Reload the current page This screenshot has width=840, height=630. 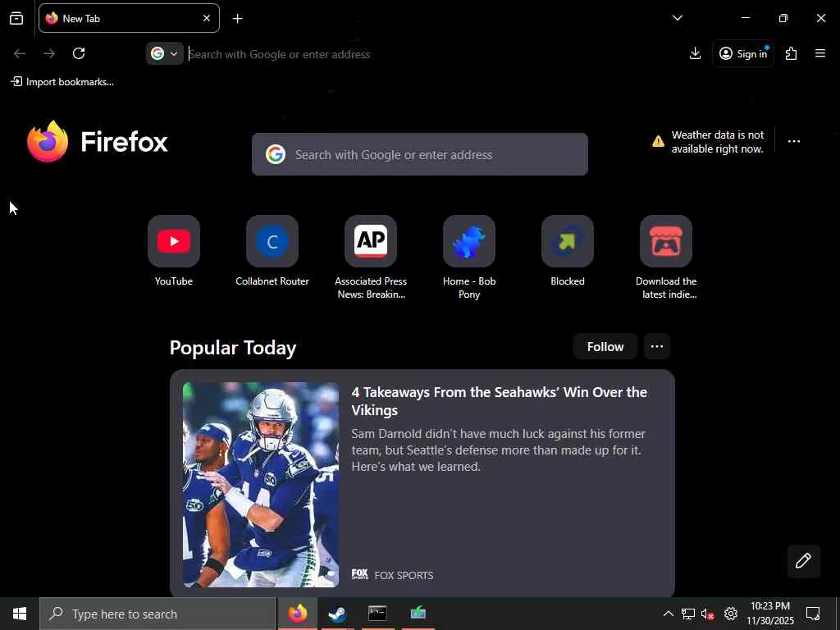coord(79,53)
